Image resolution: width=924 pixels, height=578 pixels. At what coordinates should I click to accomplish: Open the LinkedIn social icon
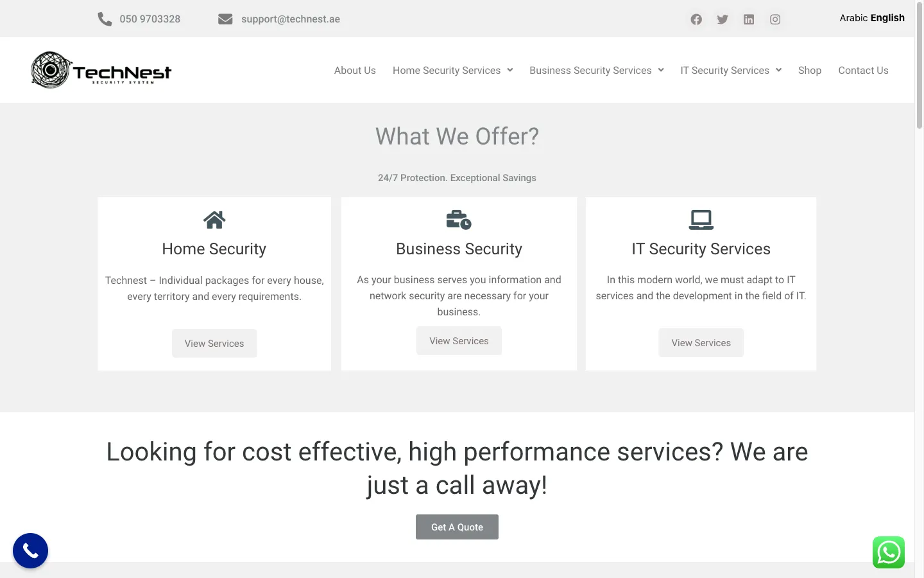749,19
